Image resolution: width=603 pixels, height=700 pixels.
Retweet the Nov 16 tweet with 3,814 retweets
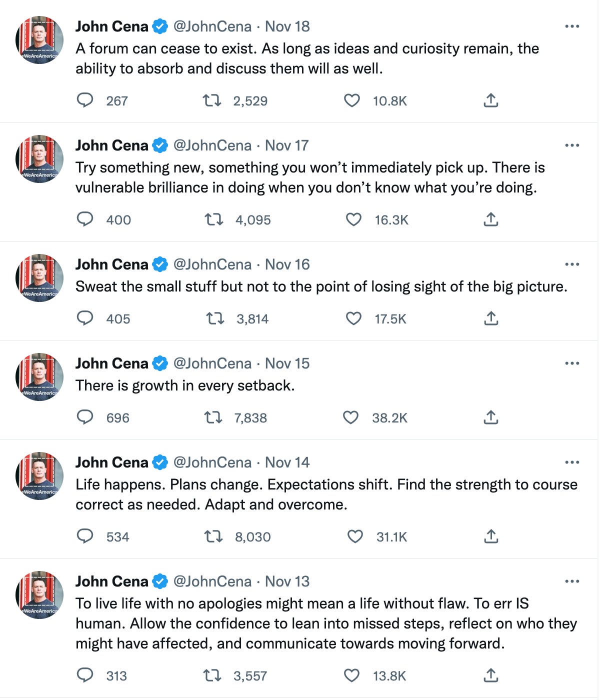tap(215, 318)
